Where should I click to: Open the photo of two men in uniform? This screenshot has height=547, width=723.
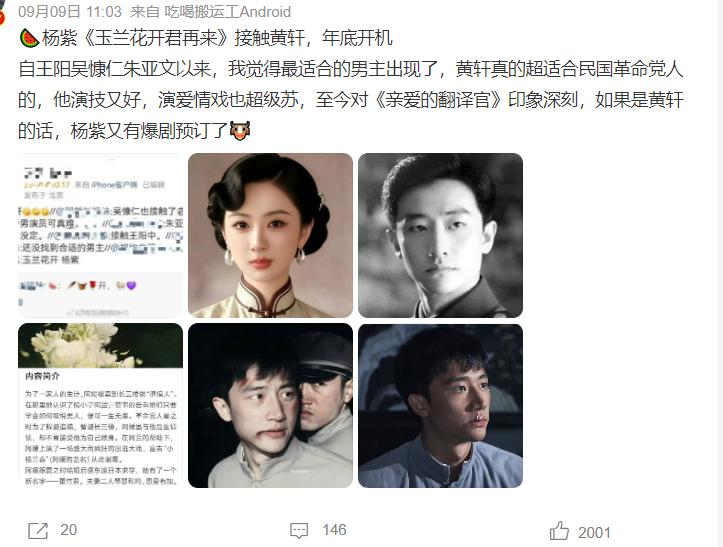(271, 405)
